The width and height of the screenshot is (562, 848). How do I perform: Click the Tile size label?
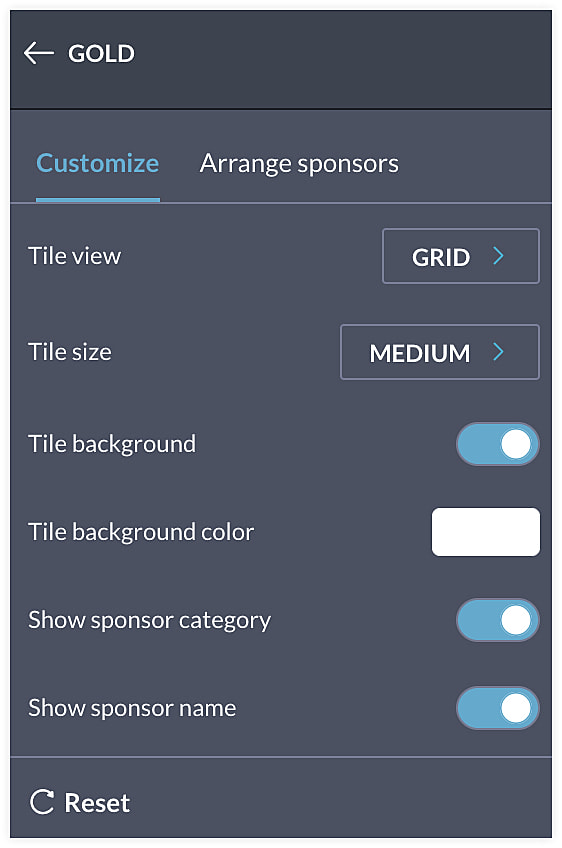(x=70, y=352)
